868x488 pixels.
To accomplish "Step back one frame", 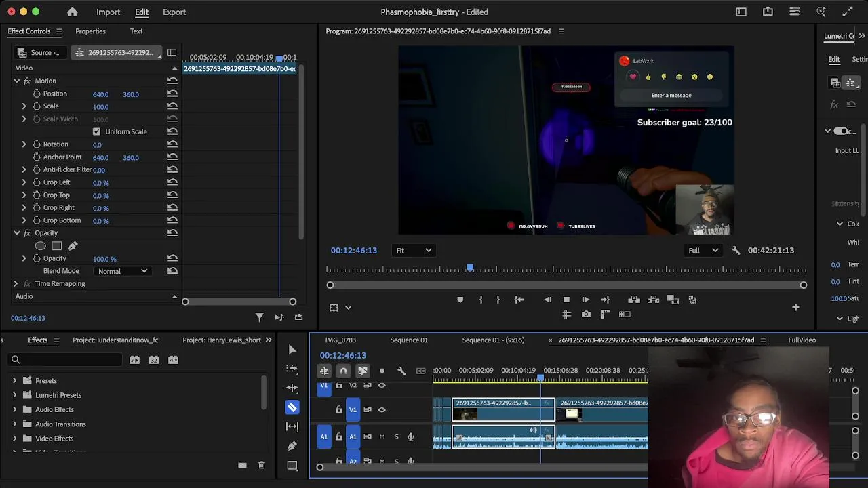I will click(x=547, y=300).
